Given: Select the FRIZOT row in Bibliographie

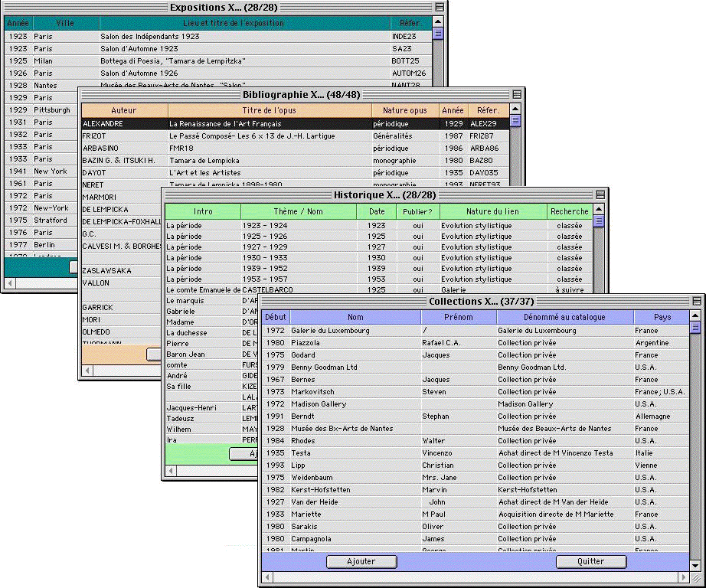Looking at the screenshot, I should tap(296, 136).
